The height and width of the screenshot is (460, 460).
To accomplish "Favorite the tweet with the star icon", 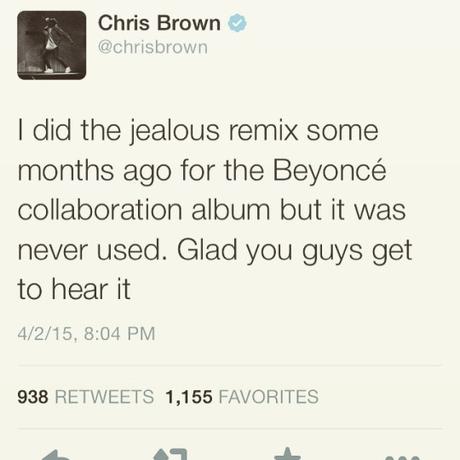I will click(287, 454).
